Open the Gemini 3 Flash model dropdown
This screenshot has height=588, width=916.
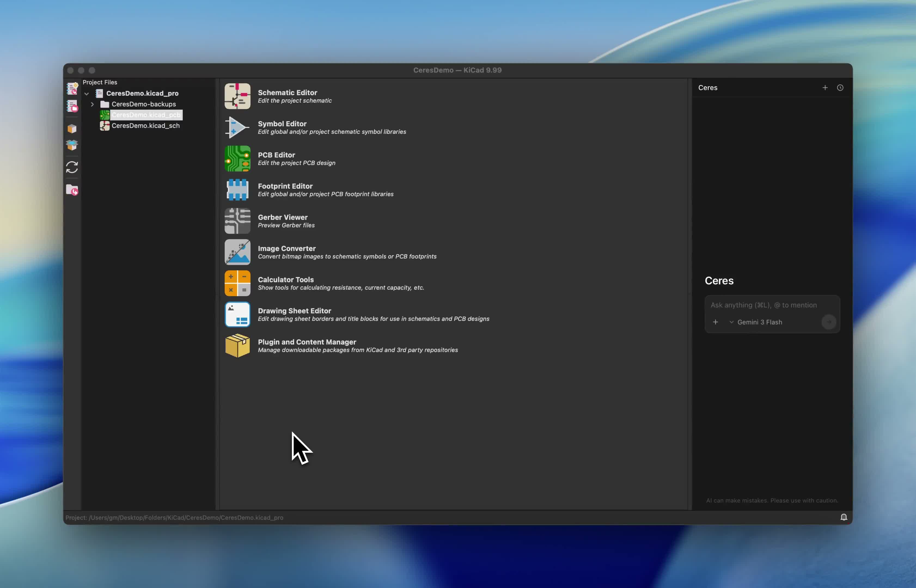click(x=755, y=322)
